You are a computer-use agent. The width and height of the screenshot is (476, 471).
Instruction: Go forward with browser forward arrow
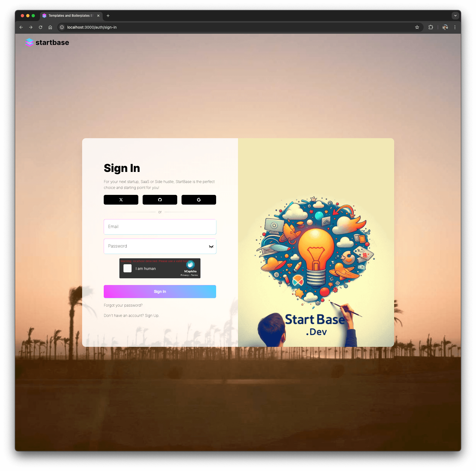point(31,27)
